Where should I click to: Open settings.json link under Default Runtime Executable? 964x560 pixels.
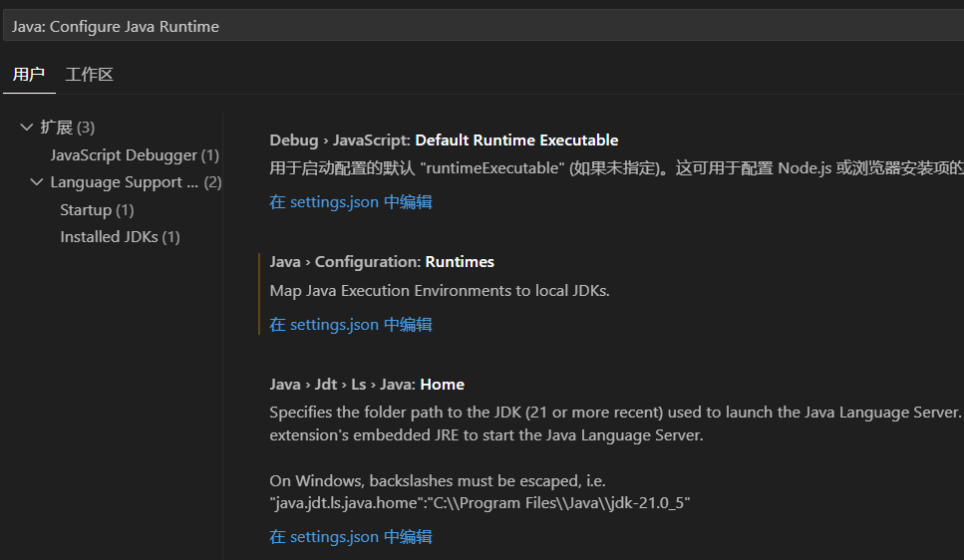[351, 201]
